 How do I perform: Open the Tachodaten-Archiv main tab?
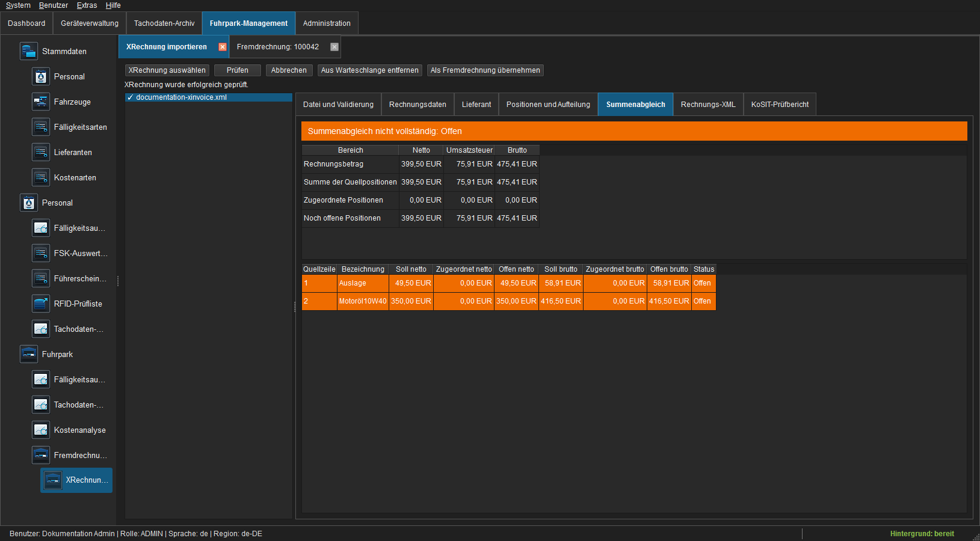164,23
